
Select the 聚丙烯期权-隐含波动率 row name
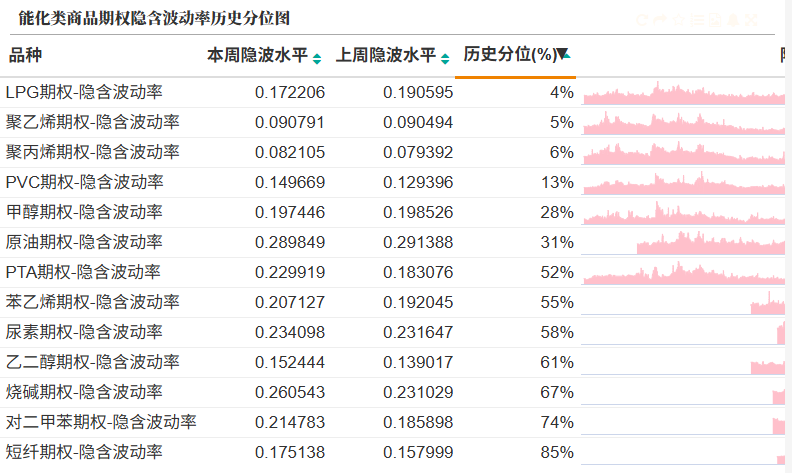[92, 152]
